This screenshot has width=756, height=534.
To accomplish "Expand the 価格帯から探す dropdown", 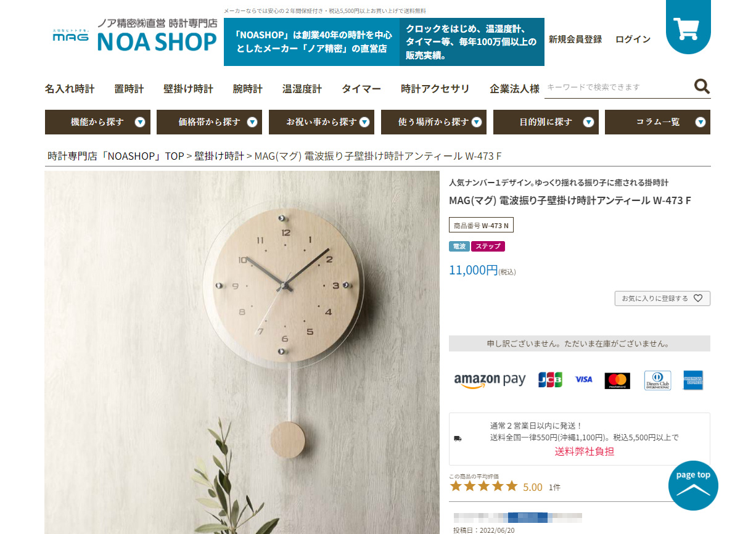I will pyautogui.click(x=209, y=122).
